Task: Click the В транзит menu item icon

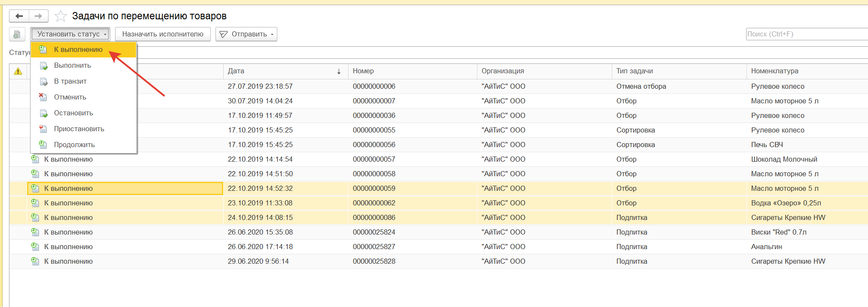Action: click(x=43, y=81)
